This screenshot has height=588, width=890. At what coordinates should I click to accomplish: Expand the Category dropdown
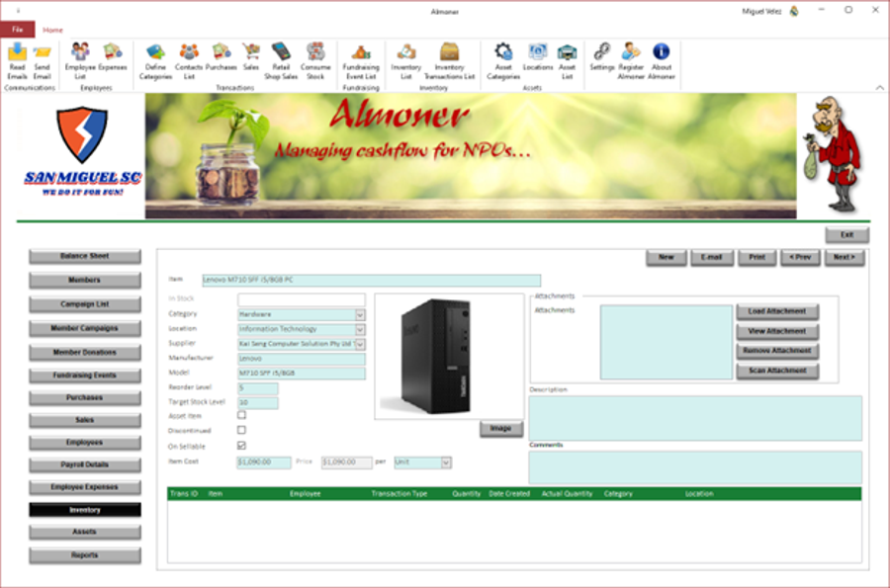coord(360,314)
